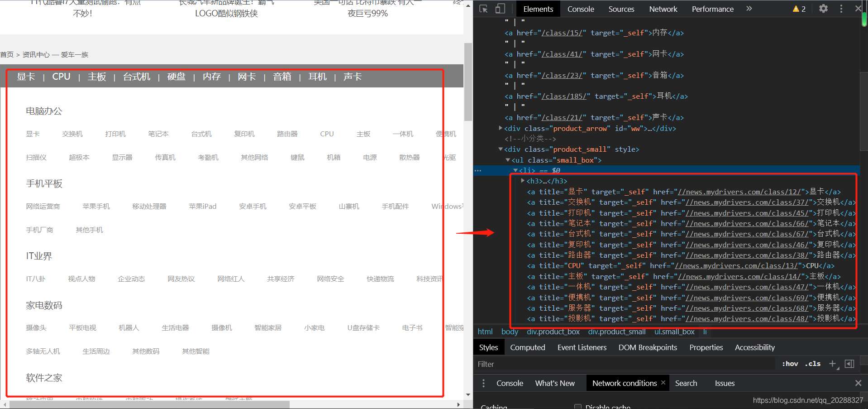
Task: Collapse the ul small_box node
Action: (508, 160)
